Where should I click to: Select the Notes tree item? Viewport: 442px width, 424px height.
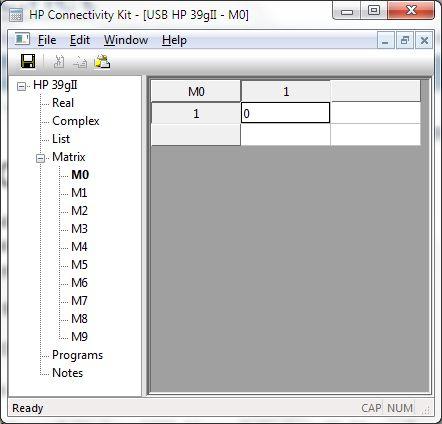[67, 373]
